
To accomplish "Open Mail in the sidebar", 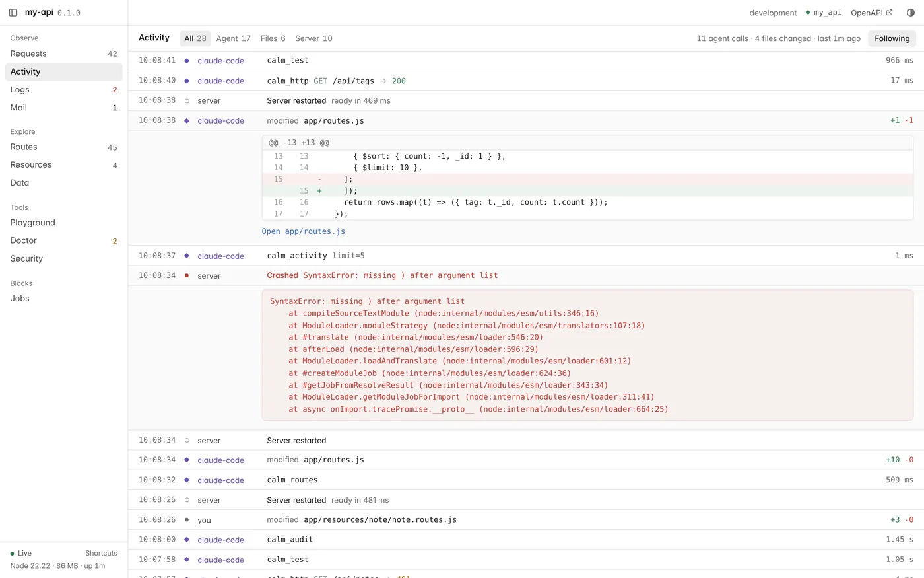I will point(64,107).
